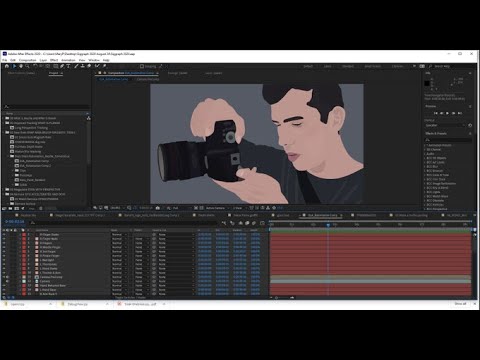Select the Eraser tool
Image resolution: width=480 pixels, height=360 pixels.
(x=89, y=66)
